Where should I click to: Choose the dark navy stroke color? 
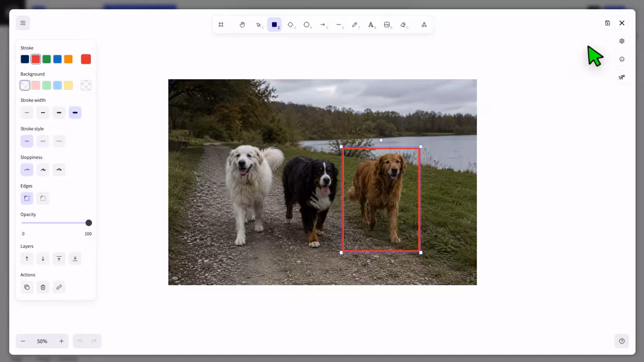[x=25, y=59]
